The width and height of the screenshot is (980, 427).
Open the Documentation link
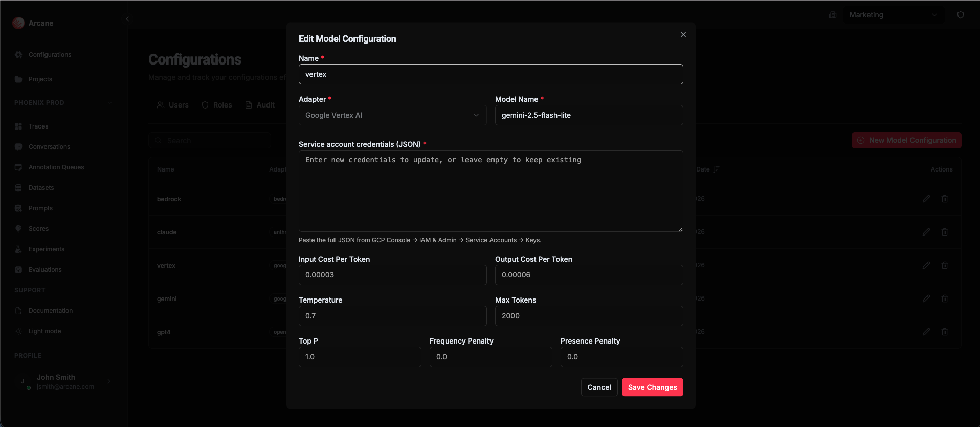51,311
